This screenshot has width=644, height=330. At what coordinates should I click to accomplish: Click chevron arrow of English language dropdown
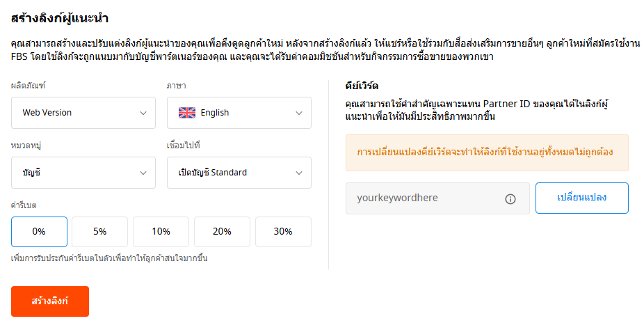tap(299, 113)
